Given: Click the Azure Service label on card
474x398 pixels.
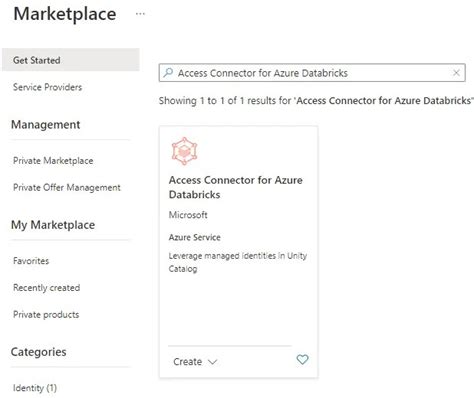Looking at the screenshot, I should tap(195, 237).
